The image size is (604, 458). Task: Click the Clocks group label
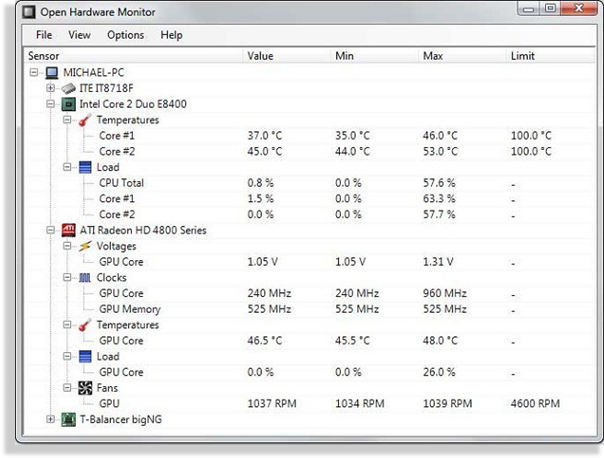[111, 278]
